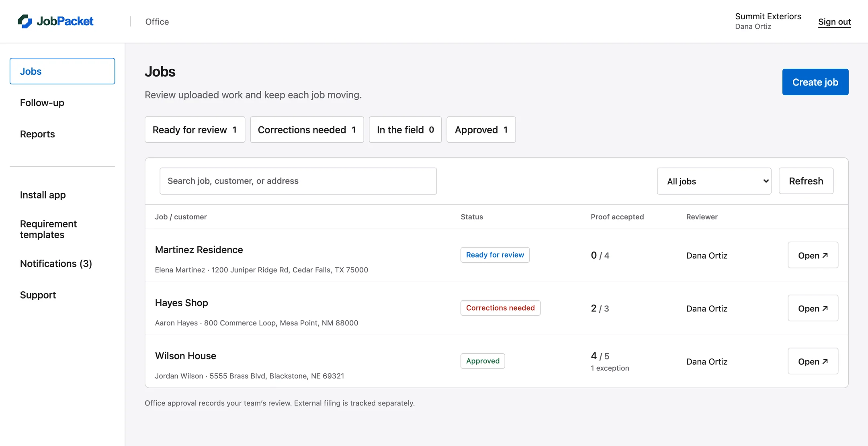Viewport: 868px width, 446px height.
Task: Click the Proof accepted column header
Action: [617, 217]
